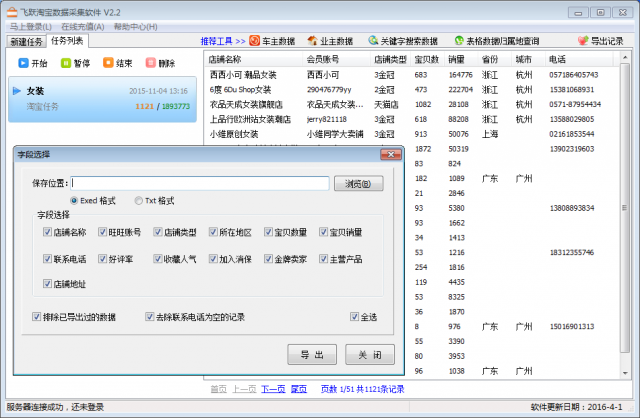Click the export records (导出记录) icon
Image resolution: width=640 pixels, height=418 pixels.
click(582, 40)
